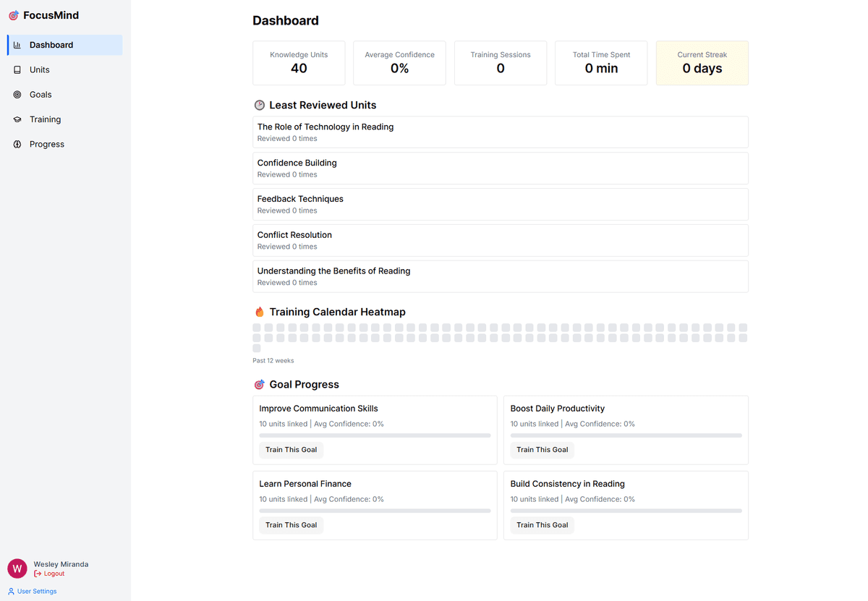The height and width of the screenshot is (601, 868).
Task: Open User Settings link
Action: [x=32, y=592]
